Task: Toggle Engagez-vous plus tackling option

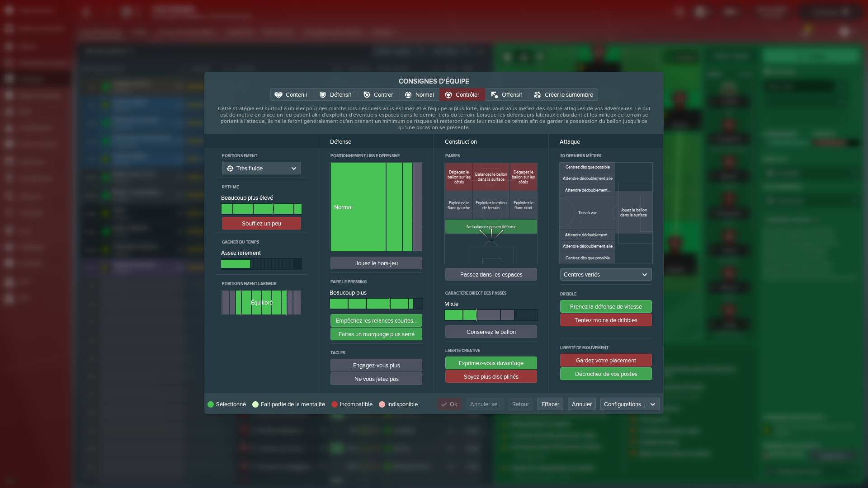Action: tap(376, 366)
